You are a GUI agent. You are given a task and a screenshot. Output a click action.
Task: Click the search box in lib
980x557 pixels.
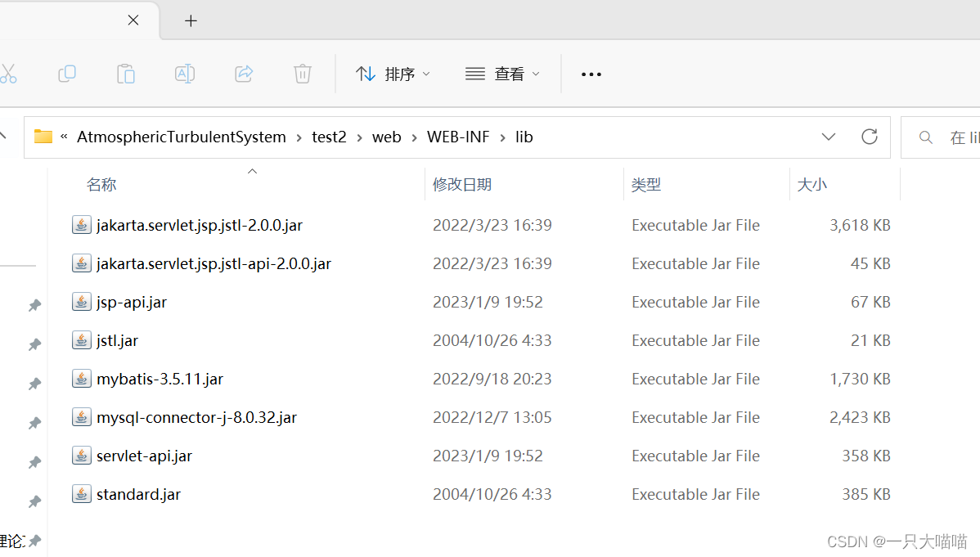click(x=941, y=137)
